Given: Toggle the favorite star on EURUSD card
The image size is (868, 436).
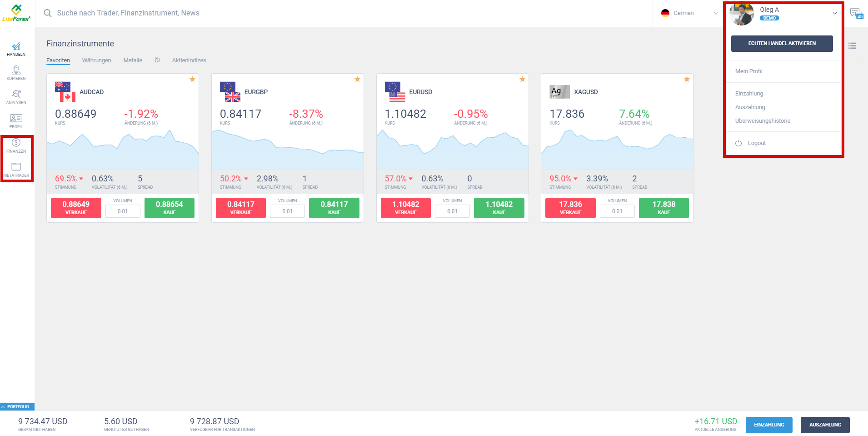Looking at the screenshot, I should 522,79.
